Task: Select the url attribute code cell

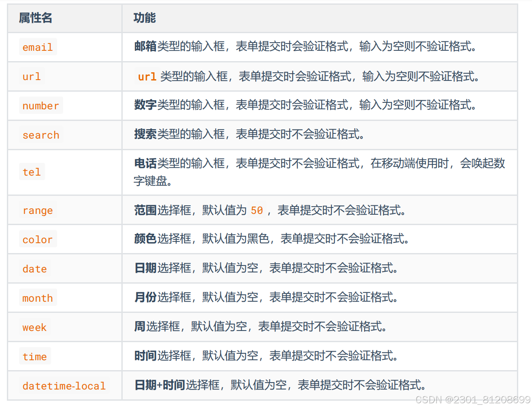Action: (32, 76)
